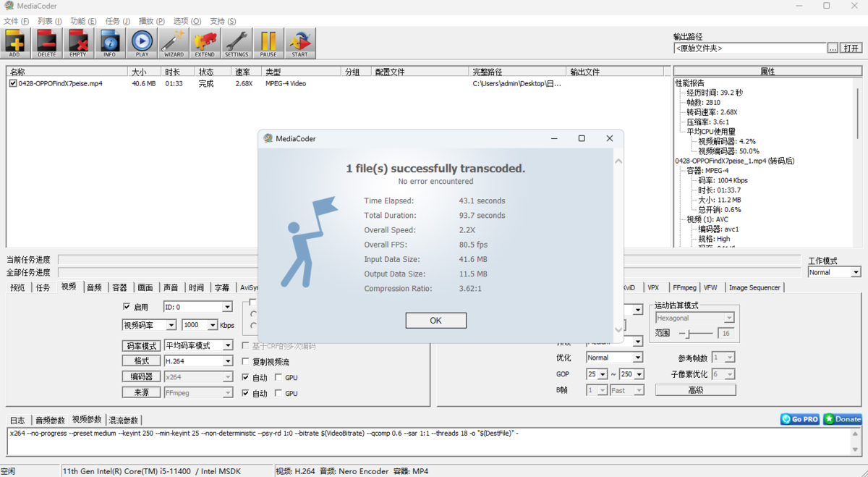Enable the GPU checkbox beside the 编码器 row
Image resolution: width=868 pixels, height=477 pixels.
click(279, 378)
